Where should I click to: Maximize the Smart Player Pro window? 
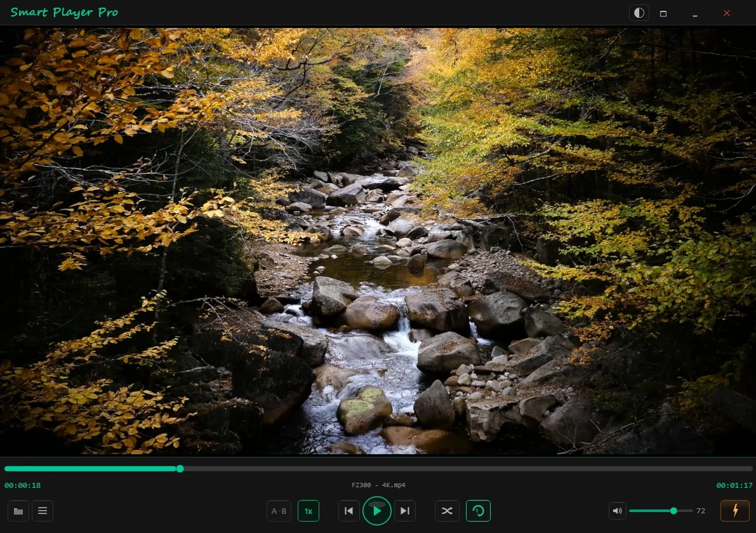click(x=663, y=13)
